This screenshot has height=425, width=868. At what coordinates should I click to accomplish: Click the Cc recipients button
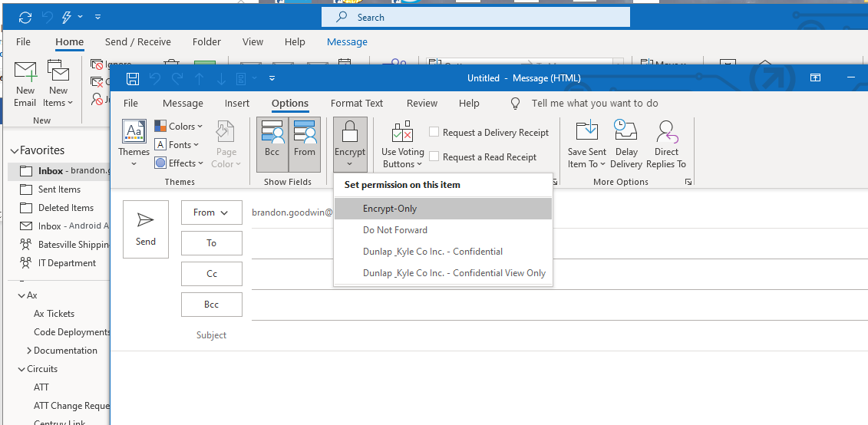pyautogui.click(x=212, y=274)
